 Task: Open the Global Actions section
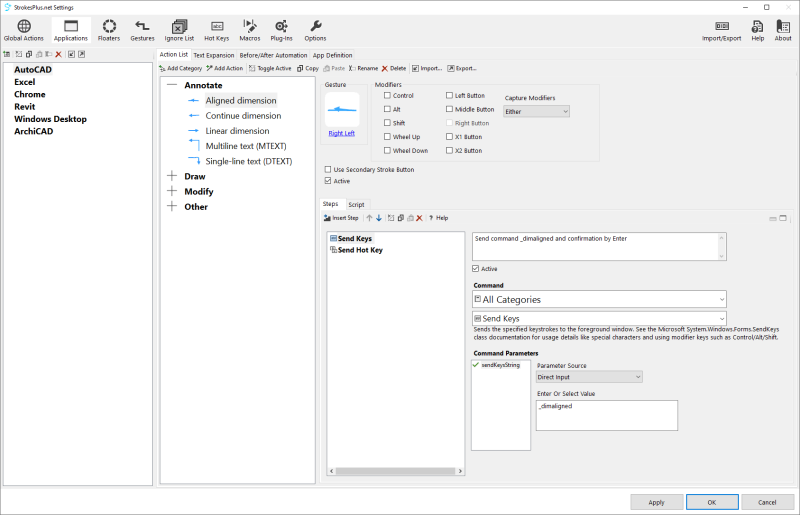tap(24, 30)
